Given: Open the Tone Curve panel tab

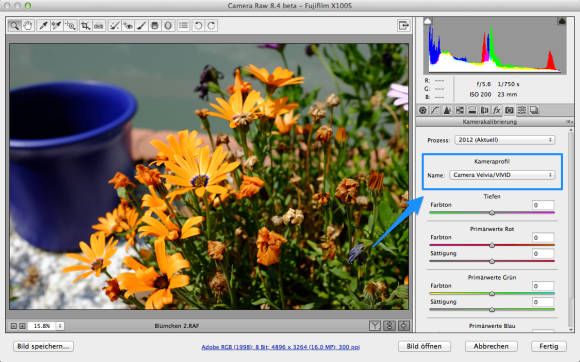Looking at the screenshot, I should click(x=435, y=110).
